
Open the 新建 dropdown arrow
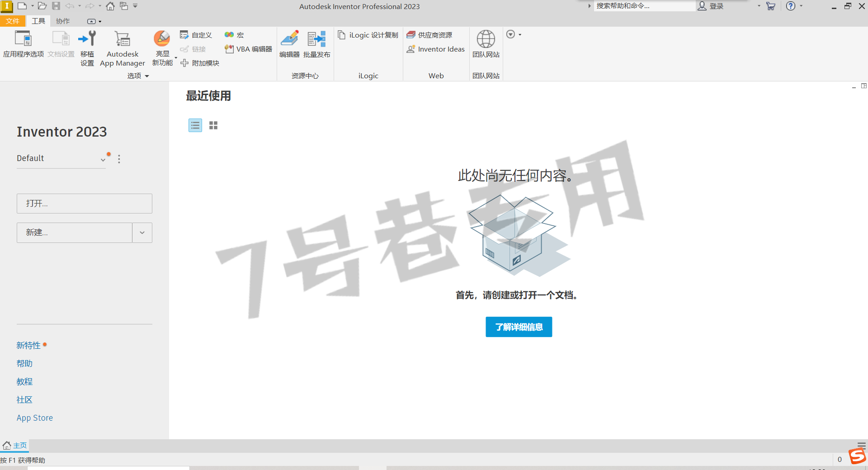(142, 233)
